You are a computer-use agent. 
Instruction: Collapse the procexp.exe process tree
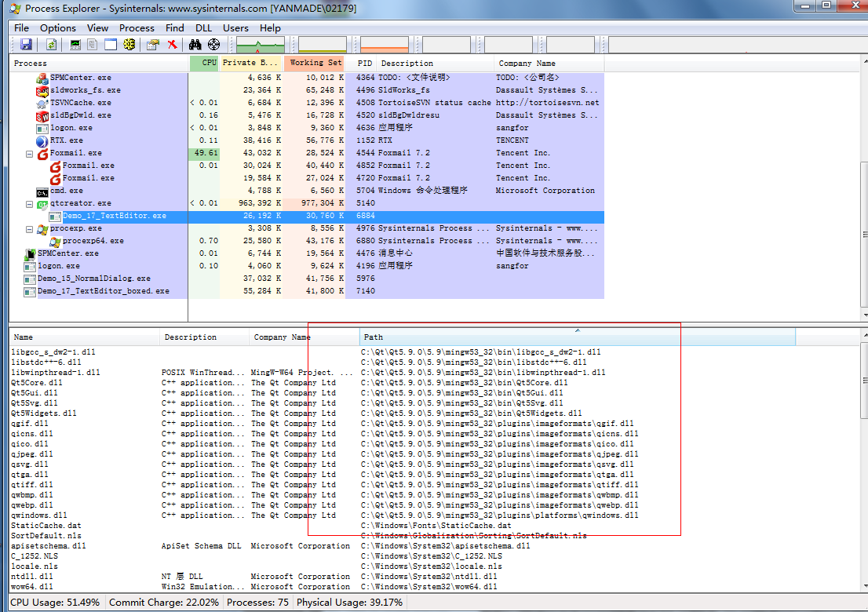point(29,229)
